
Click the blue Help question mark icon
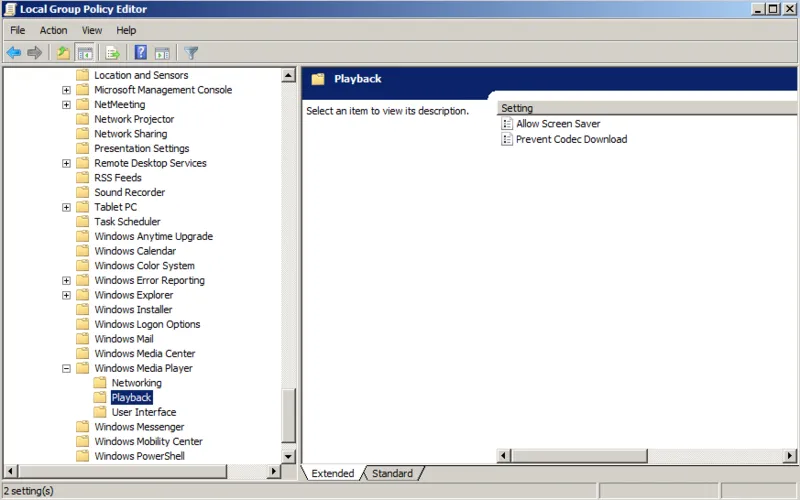[140, 52]
